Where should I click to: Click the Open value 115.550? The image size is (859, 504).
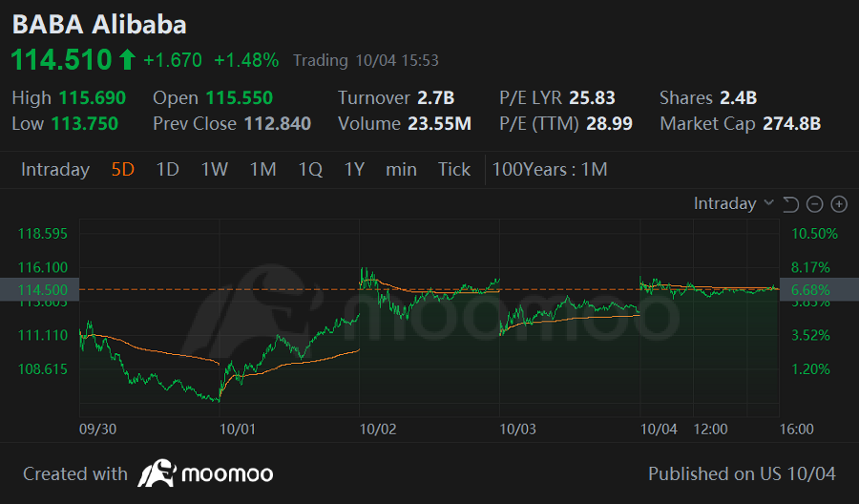click(x=240, y=98)
